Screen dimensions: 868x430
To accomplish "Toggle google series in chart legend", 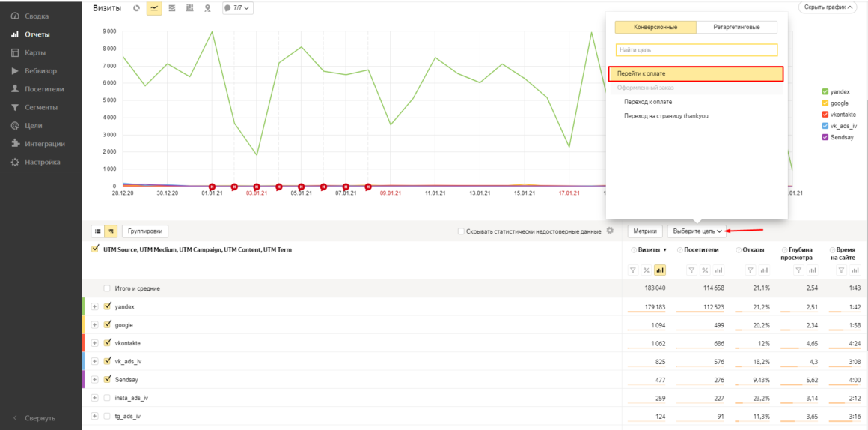I will coord(825,103).
